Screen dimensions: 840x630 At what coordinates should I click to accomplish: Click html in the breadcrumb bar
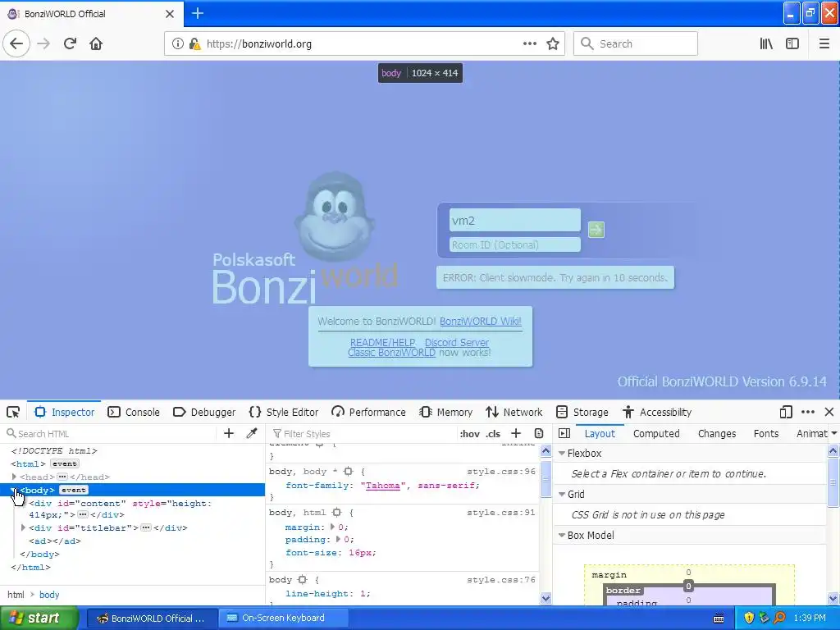pyautogui.click(x=16, y=595)
